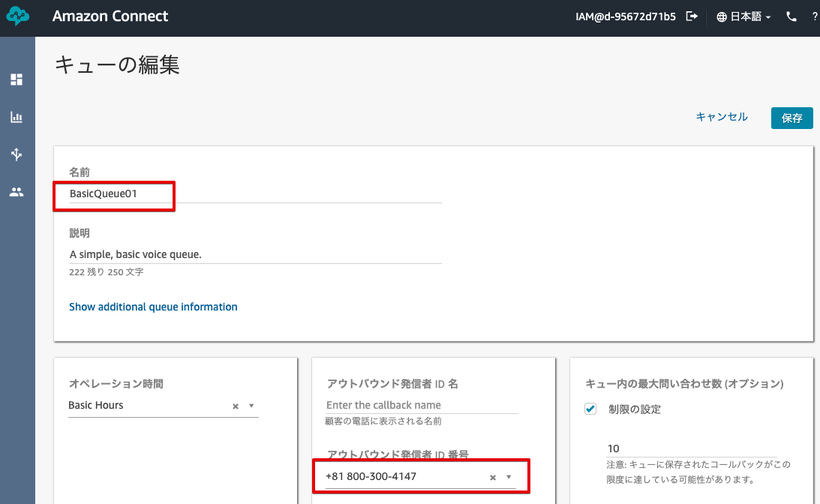This screenshot has height=504, width=820.
Task: Click the Amazon Connect logo
Action: (17, 14)
